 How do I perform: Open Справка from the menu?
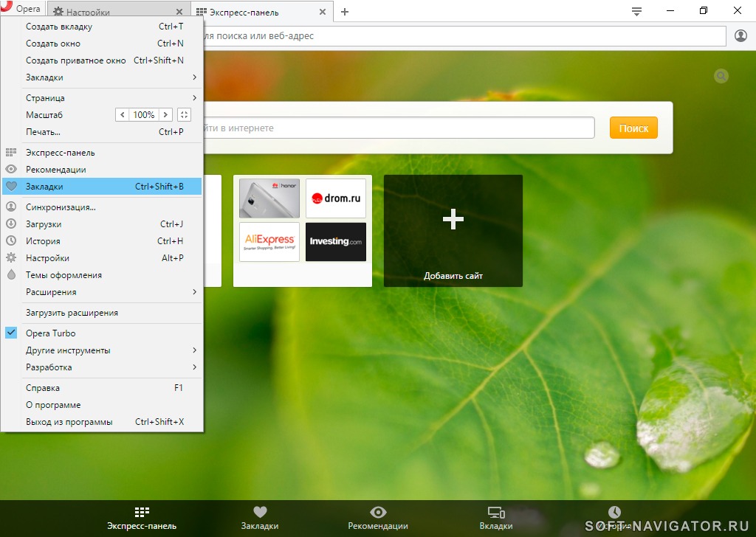click(x=102, y=388)
